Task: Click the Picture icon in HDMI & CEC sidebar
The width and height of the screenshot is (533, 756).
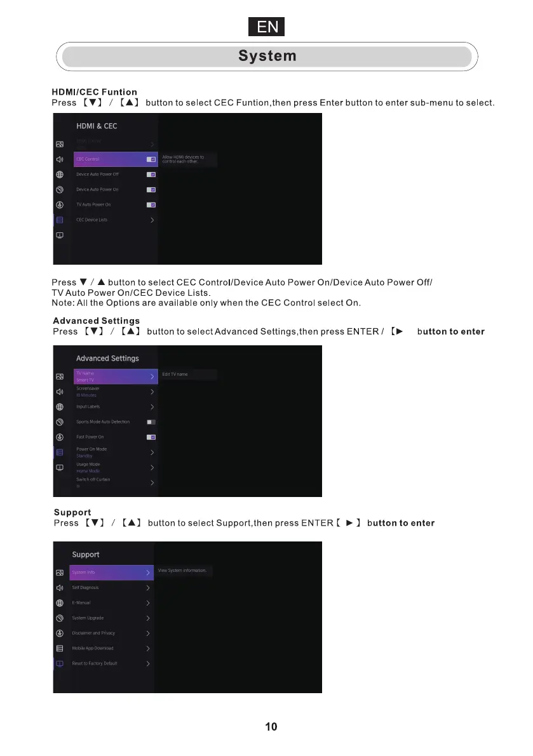Action: pyautogui.click(x=60, y=144)
